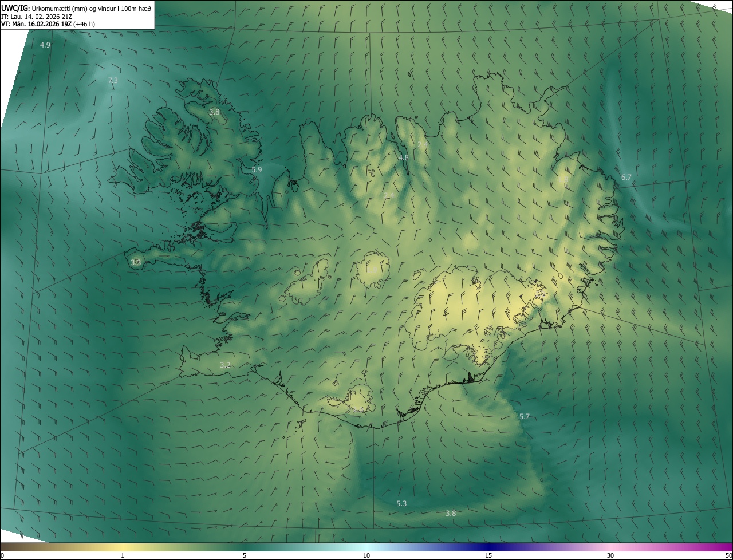Click the 10 tick on the colour scale

(366, 555)
